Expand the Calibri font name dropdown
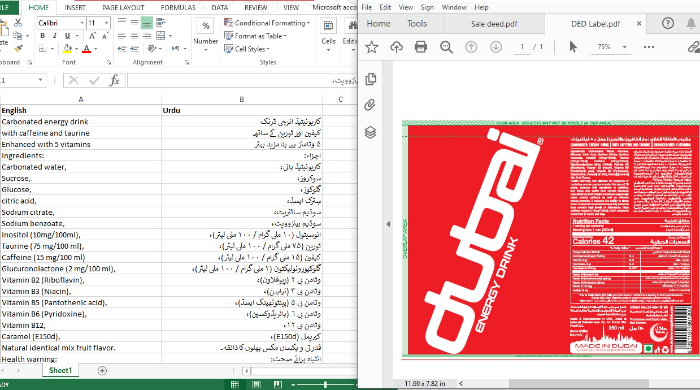The image size is (700, 390). [x=82, y=23]
